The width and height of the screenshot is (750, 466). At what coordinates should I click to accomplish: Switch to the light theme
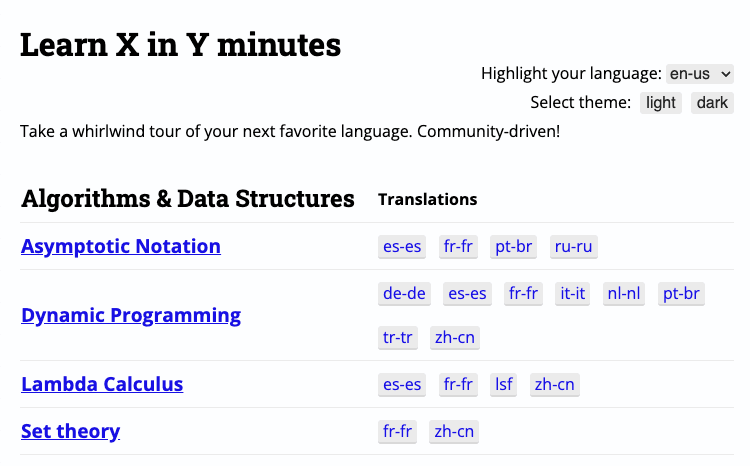tap(661, 103)
